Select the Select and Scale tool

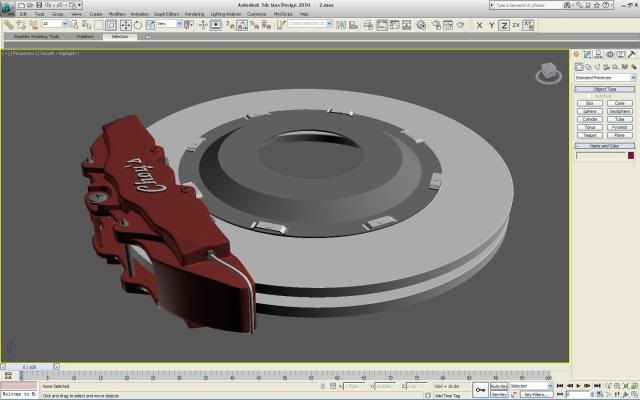(x=150, y=25)
